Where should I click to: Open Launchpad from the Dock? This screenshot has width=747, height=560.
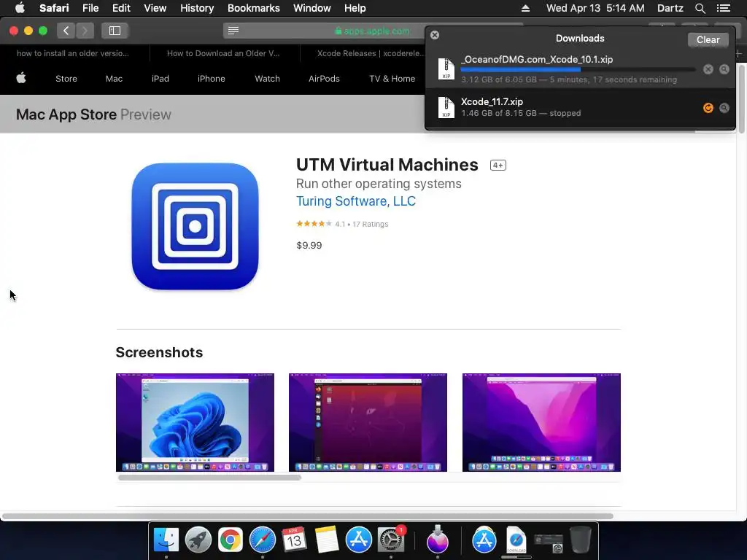198,540
